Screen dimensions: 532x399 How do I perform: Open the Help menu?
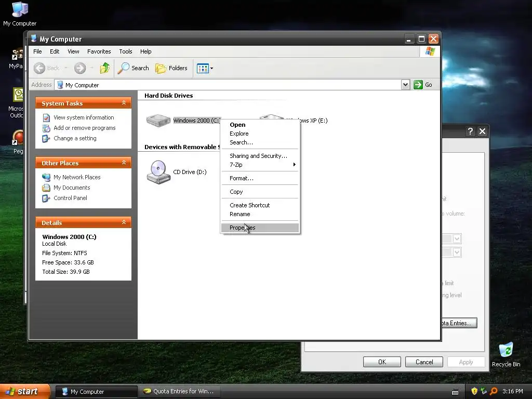pos(146,51)
